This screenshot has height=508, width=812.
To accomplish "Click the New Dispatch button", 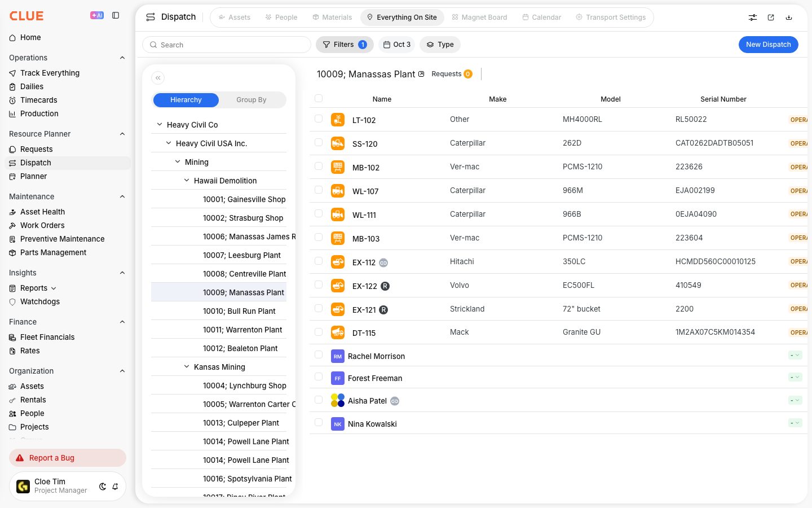I will point(768,45).
